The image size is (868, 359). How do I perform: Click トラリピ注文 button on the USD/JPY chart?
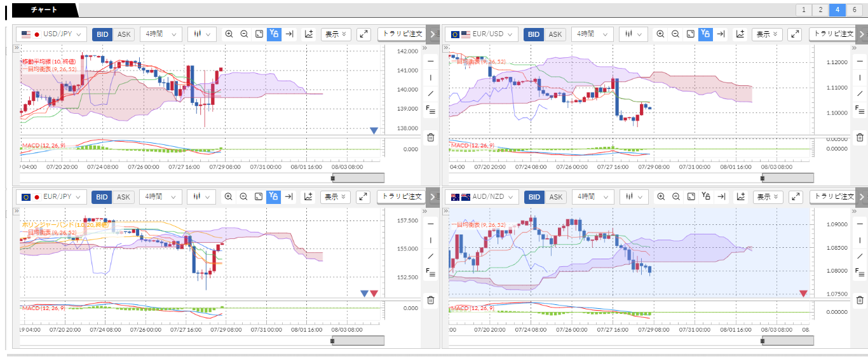point(401,34)
